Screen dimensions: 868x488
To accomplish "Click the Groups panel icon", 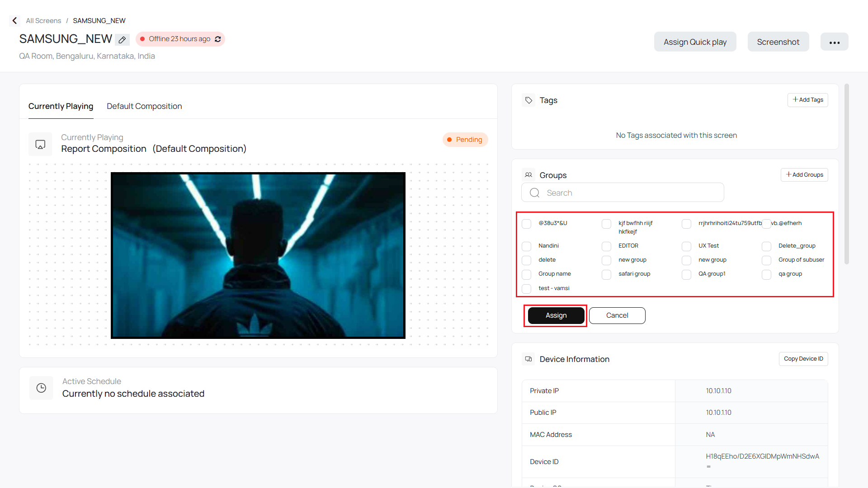I will point(528,175).
